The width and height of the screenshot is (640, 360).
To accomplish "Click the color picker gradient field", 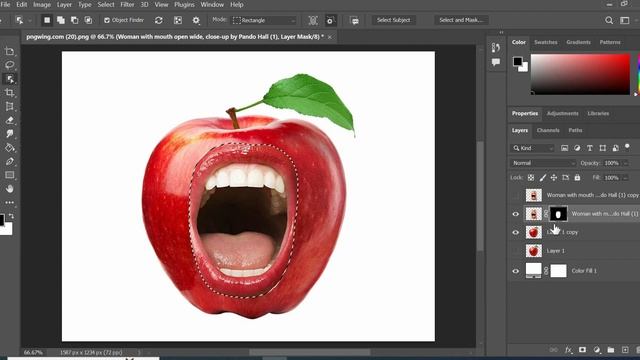I will [580, 74].
